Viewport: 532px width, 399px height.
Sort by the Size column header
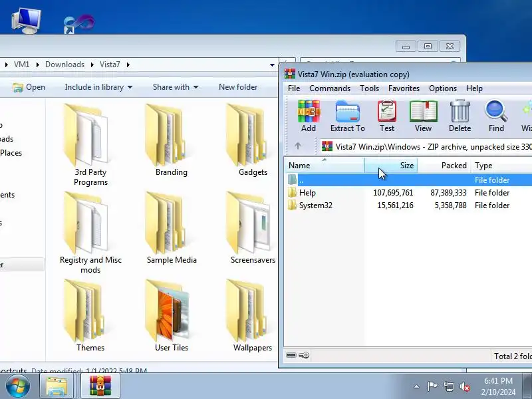(x=391, y=165)
